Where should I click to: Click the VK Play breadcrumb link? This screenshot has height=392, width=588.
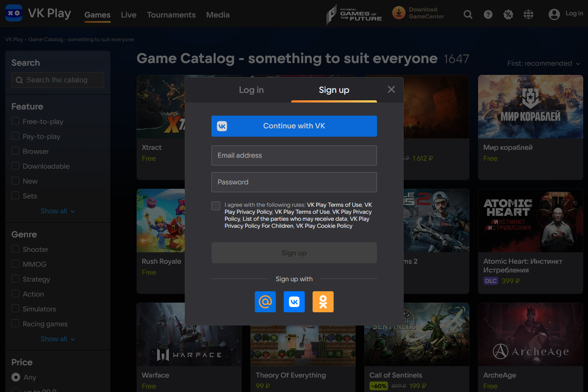pos(14,39)
